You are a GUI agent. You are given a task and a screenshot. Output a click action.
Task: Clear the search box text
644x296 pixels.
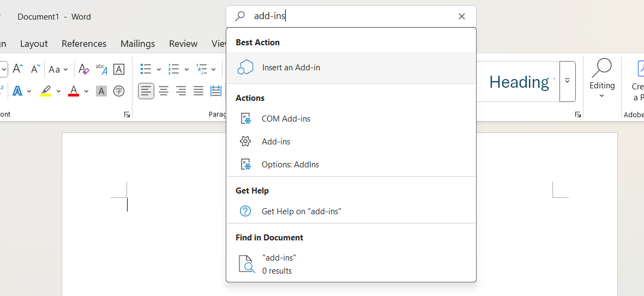click(x=462, y=16)
